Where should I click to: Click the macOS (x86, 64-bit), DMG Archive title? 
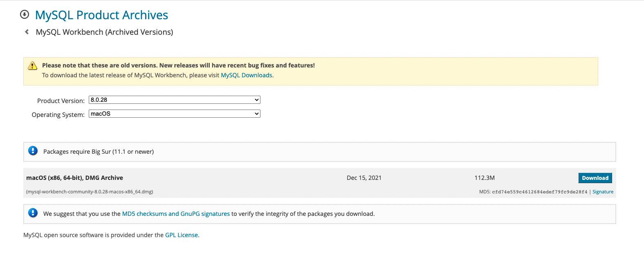74,178
